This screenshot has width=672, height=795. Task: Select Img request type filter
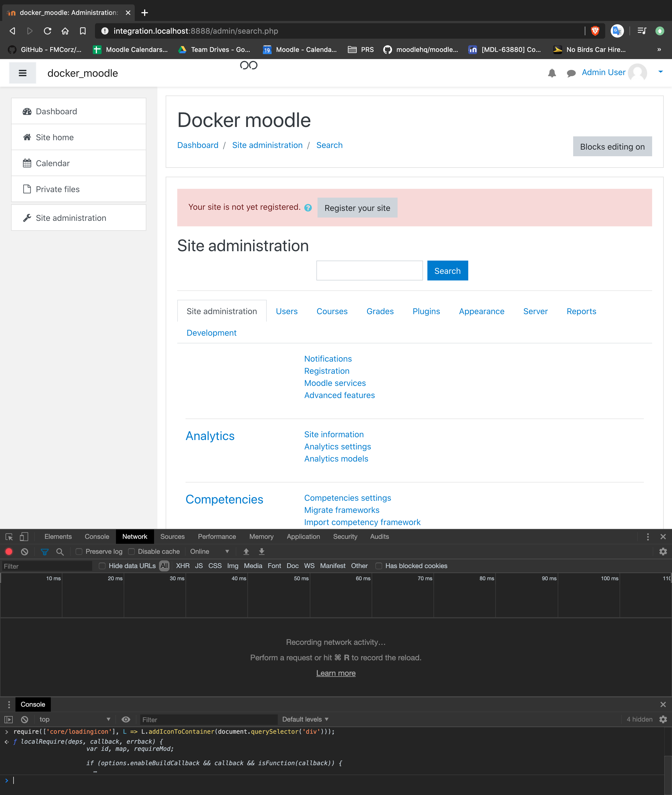pos(232,566)
